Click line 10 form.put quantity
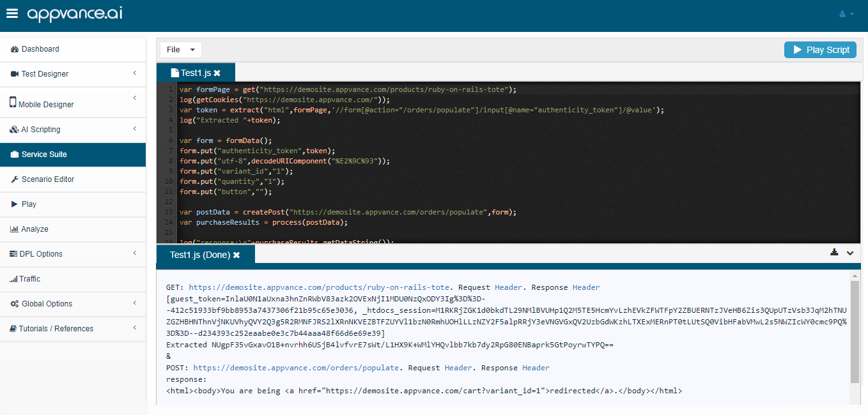Image resolution: width=868 pixels, height=415 pixels. (232, 181)
